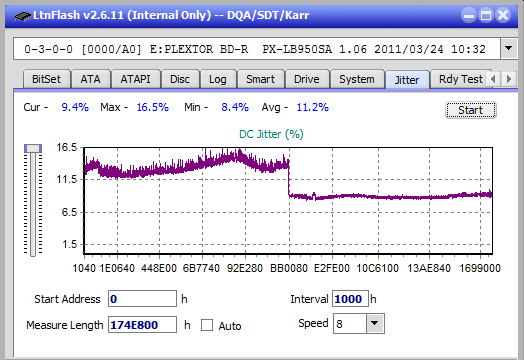This screenshot has height=360, width=524.
Task: Click the BB0080 axis label
Action: click(x=289, y=268)
